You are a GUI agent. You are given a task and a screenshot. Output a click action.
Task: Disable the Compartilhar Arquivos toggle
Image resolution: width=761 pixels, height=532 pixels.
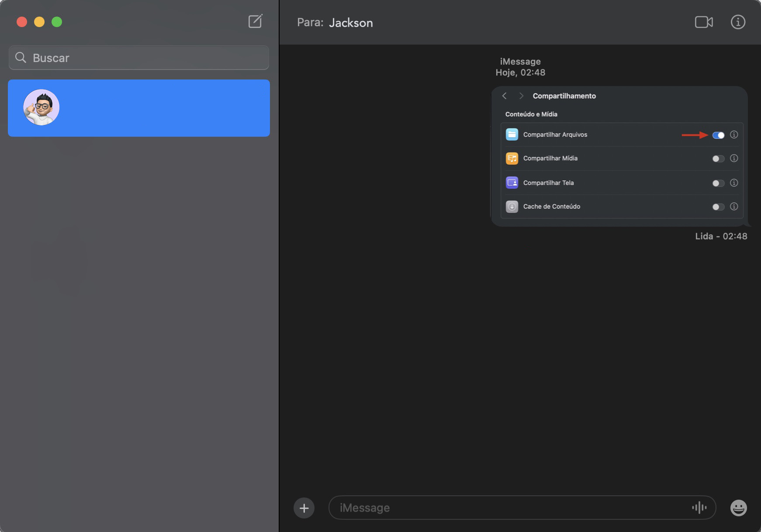718,135
